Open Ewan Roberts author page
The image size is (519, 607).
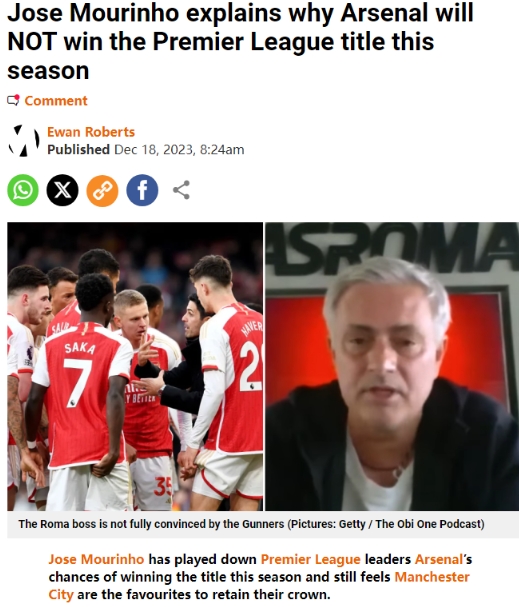91,132
